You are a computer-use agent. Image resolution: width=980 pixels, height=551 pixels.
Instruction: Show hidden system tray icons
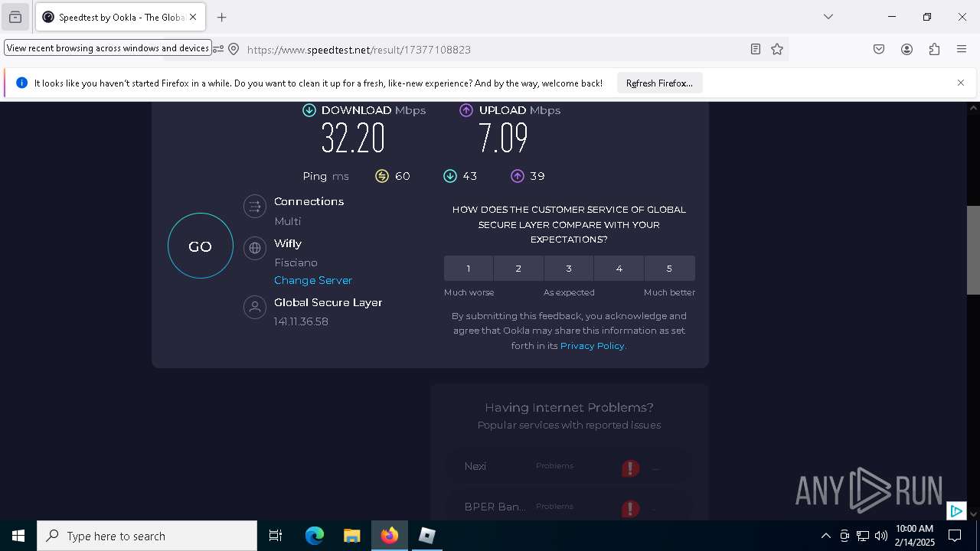point(825,536)
